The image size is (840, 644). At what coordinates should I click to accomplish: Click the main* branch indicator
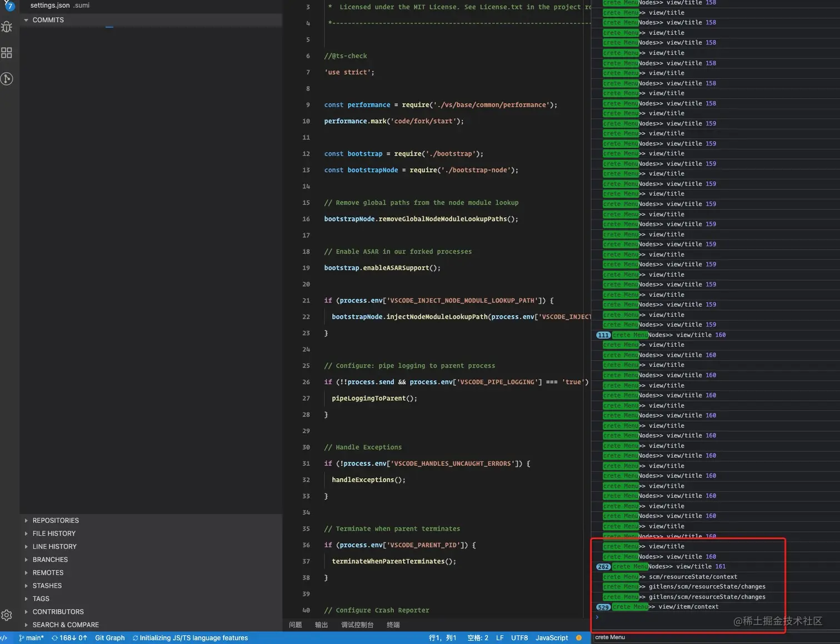click(x=31, y=638)
